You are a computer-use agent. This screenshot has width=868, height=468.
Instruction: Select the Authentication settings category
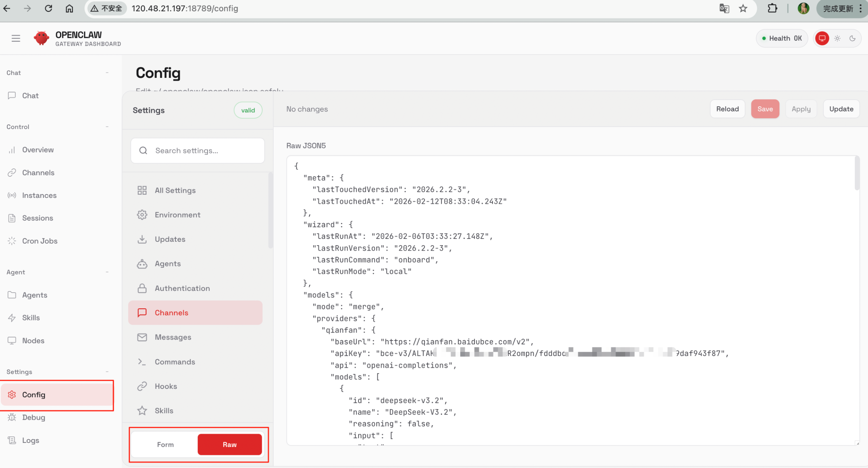[182, 288]
